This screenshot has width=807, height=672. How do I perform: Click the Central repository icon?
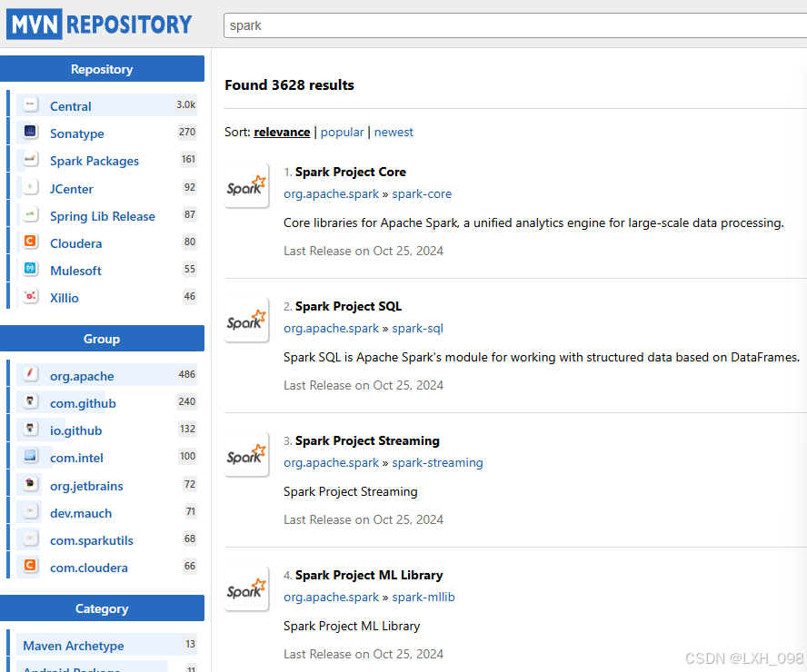tap(30, 104)
